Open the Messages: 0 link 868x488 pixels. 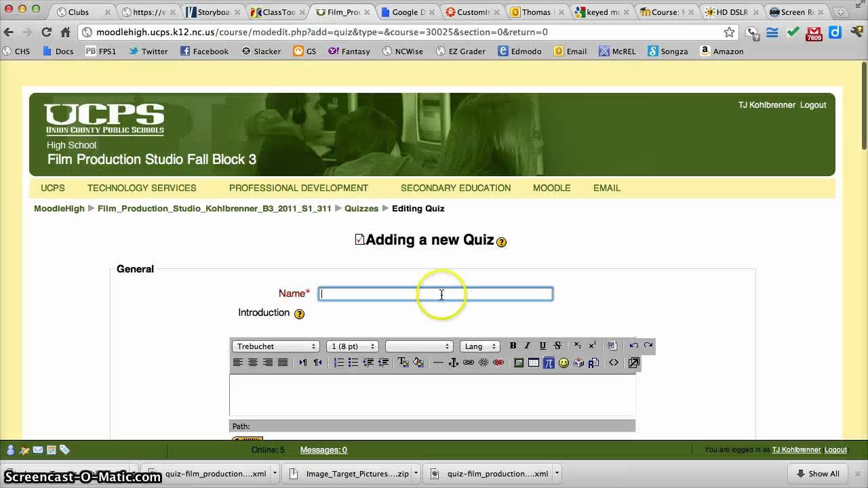pos(323,449)
